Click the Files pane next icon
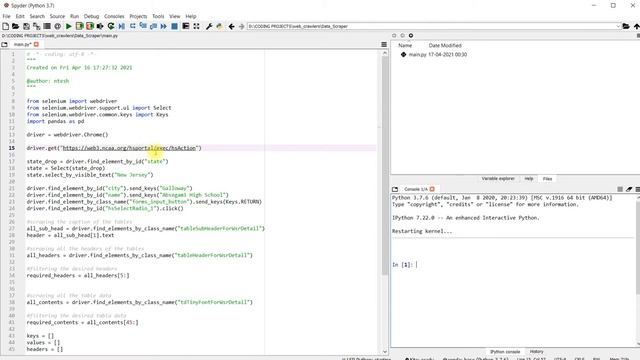This screenshot has width=640, height=360. [402, 36]
